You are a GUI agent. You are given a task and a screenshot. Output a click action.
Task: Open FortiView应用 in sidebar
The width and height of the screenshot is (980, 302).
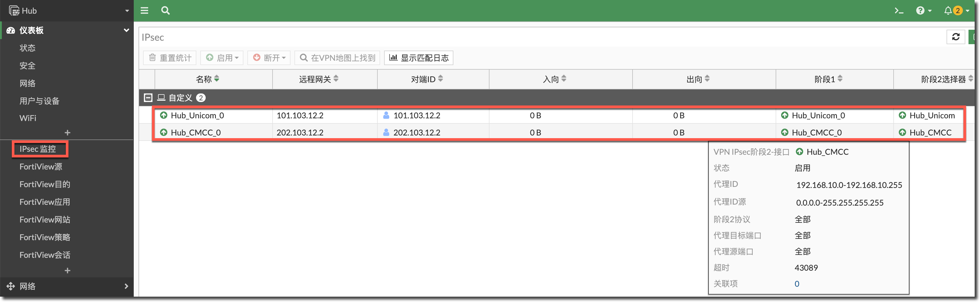tap(44, 202)
